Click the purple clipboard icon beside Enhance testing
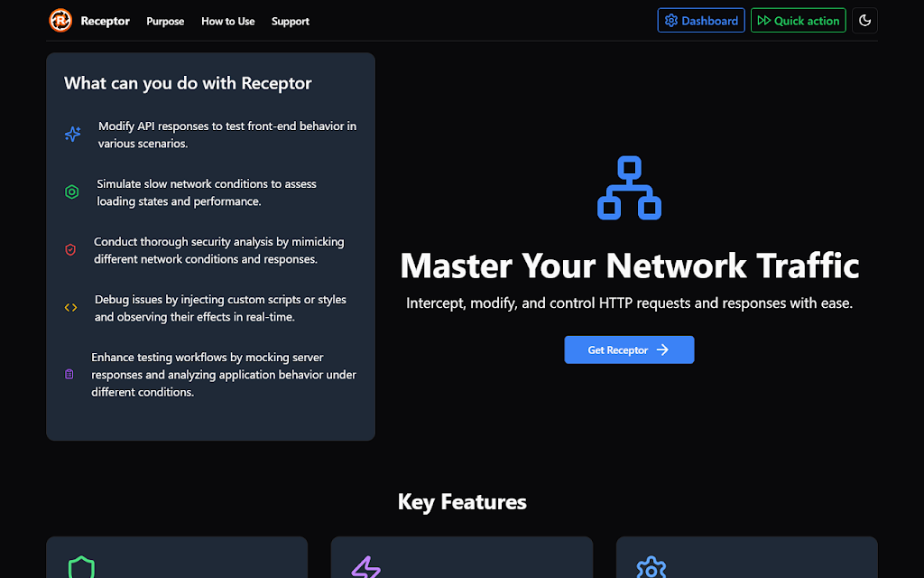Viewport: 924px width, 578px height. pyautogui.click(x=69, y=374)
